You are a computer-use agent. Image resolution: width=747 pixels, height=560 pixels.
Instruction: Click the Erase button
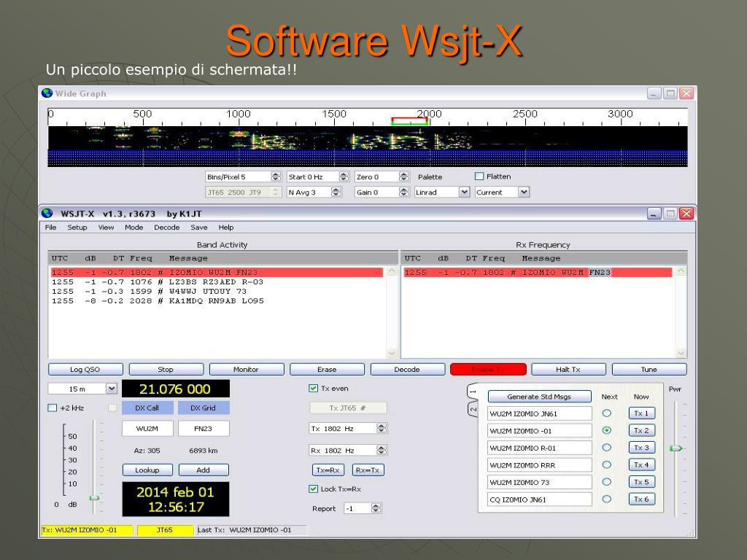(x=327, y=369)
